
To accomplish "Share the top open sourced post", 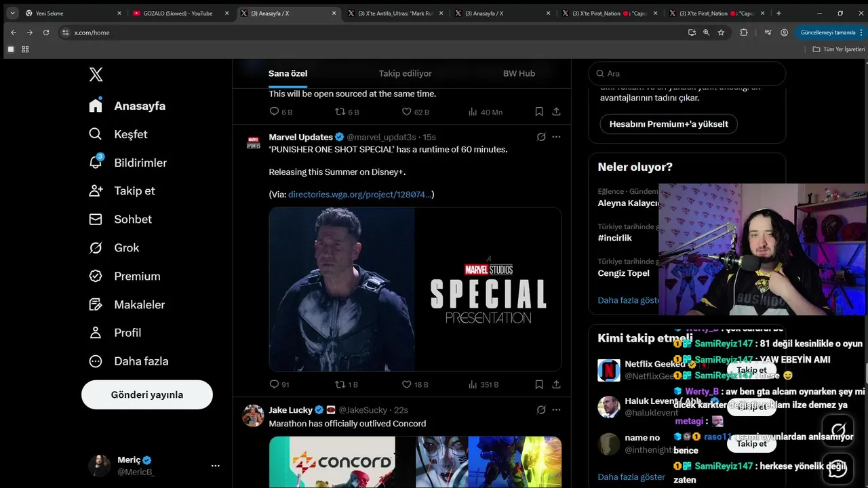I will [556, 112].
